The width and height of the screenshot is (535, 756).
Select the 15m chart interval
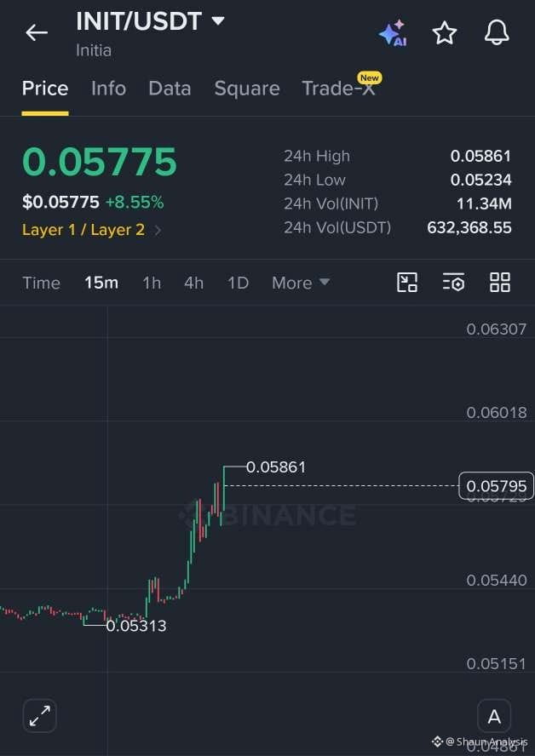101,283
